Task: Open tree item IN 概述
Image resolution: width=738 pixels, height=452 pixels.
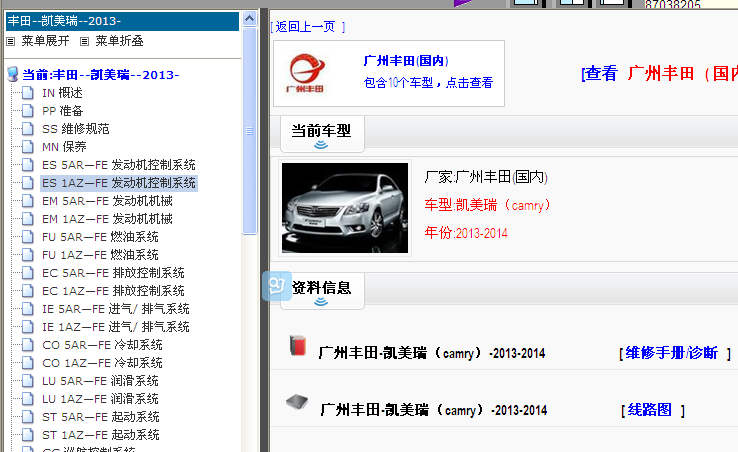Action: click(x=62, y=93)
